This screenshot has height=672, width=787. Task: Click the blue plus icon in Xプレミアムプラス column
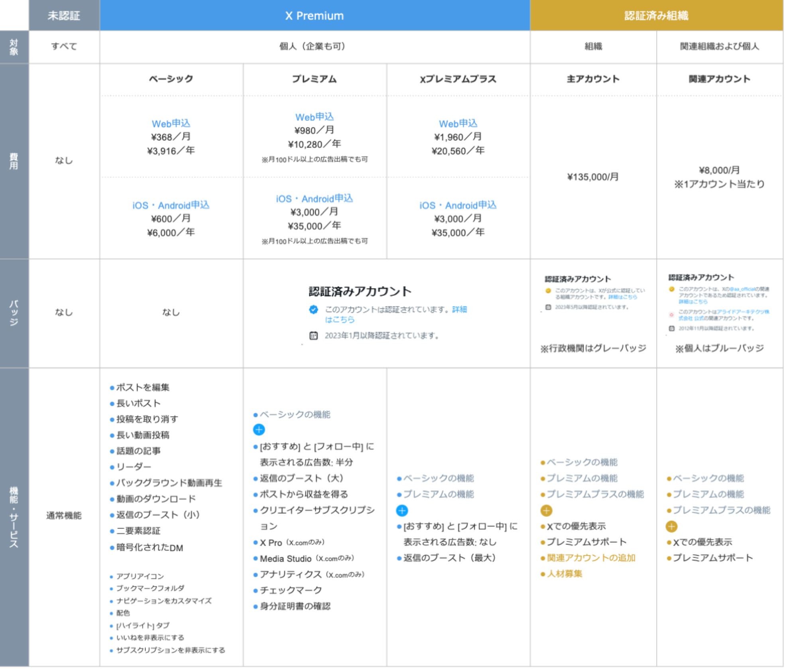[403, 510]
